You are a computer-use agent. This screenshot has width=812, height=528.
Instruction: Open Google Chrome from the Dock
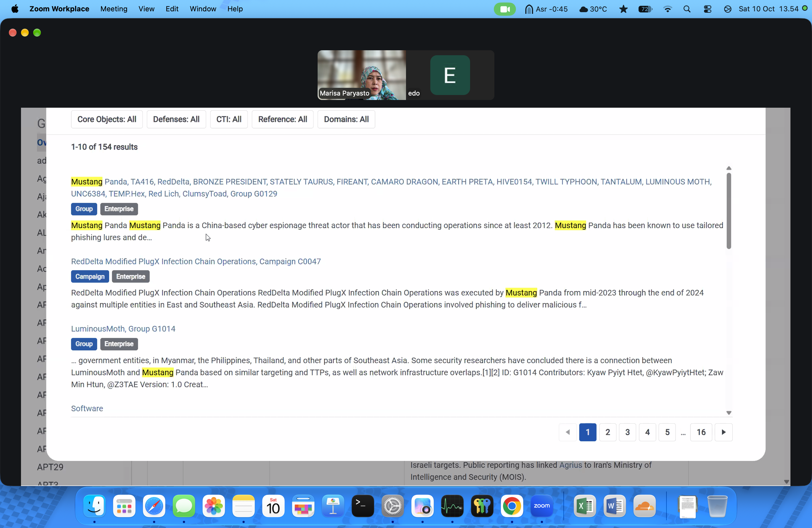click(512, 506)
